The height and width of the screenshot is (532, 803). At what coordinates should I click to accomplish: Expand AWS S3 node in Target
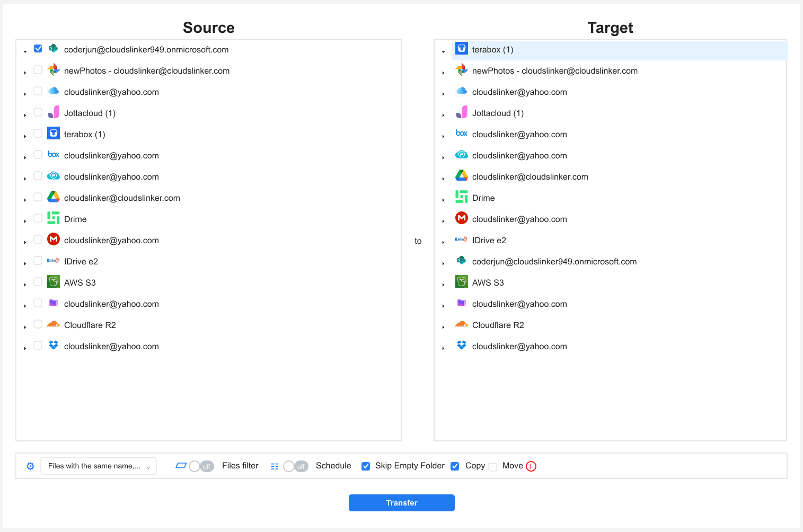pyautogui.click(x=443, y=285)
